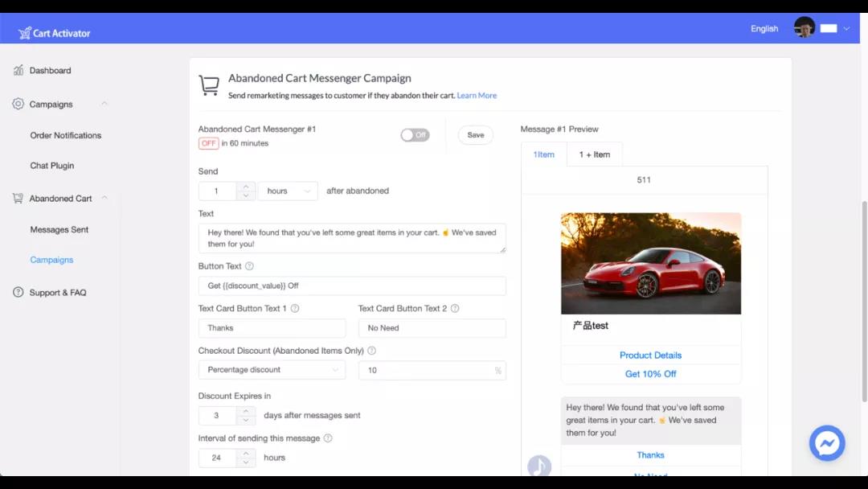Edit the No Need button text field
868x489 pixels.
pyautogui.click(x=432, y=328)
